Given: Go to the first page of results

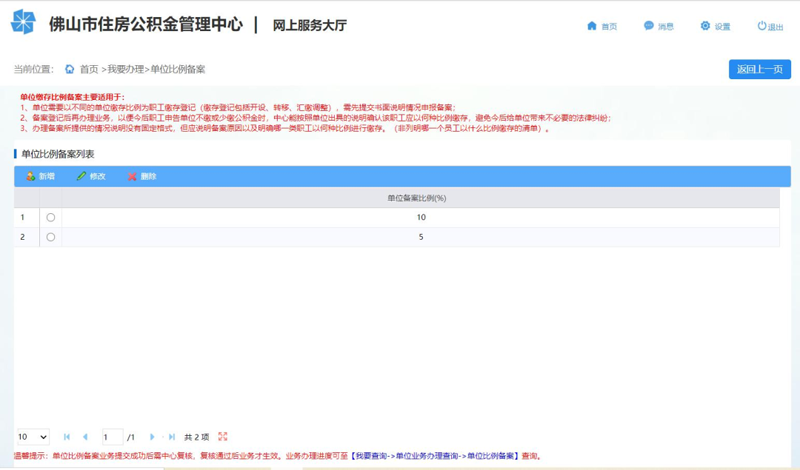Looking at the screenshot, I should point(67,437).
